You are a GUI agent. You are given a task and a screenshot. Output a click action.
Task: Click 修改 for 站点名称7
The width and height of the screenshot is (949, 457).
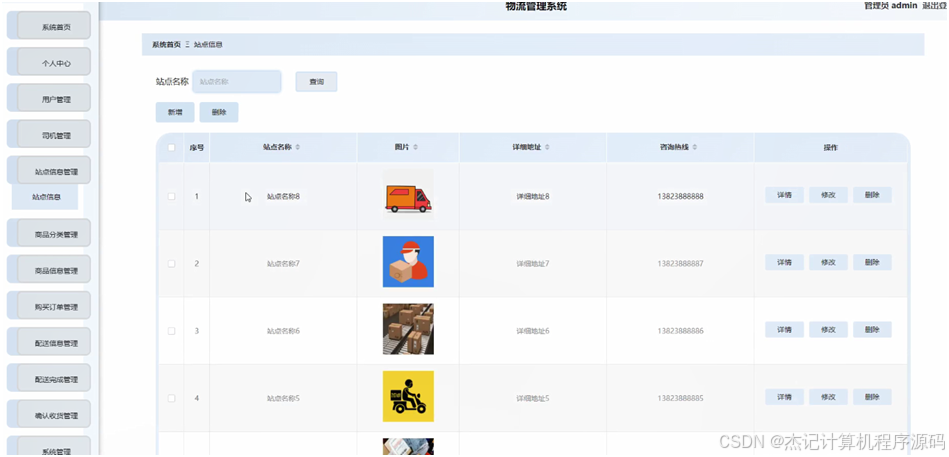[x=829, y=262]
